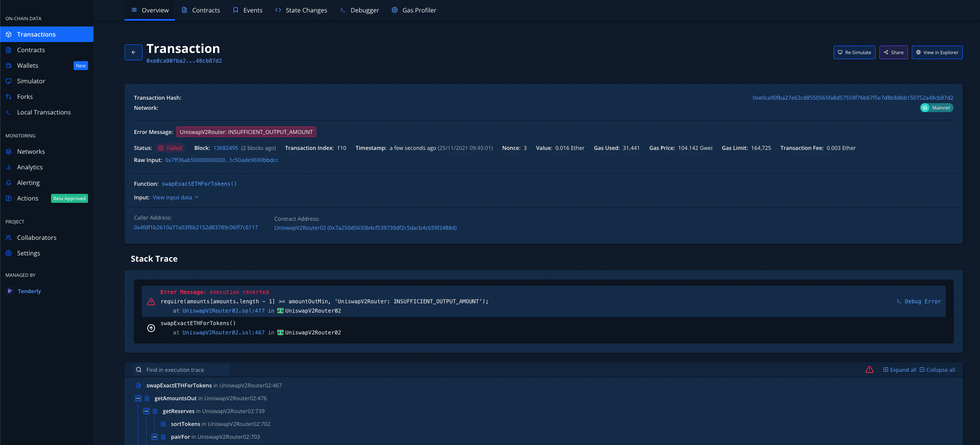This screenshot has width=980, height=445.
Task: Click the INSUFFICIENT_OUTPUT_AMOUNT error badge
Action: [246, 132]
